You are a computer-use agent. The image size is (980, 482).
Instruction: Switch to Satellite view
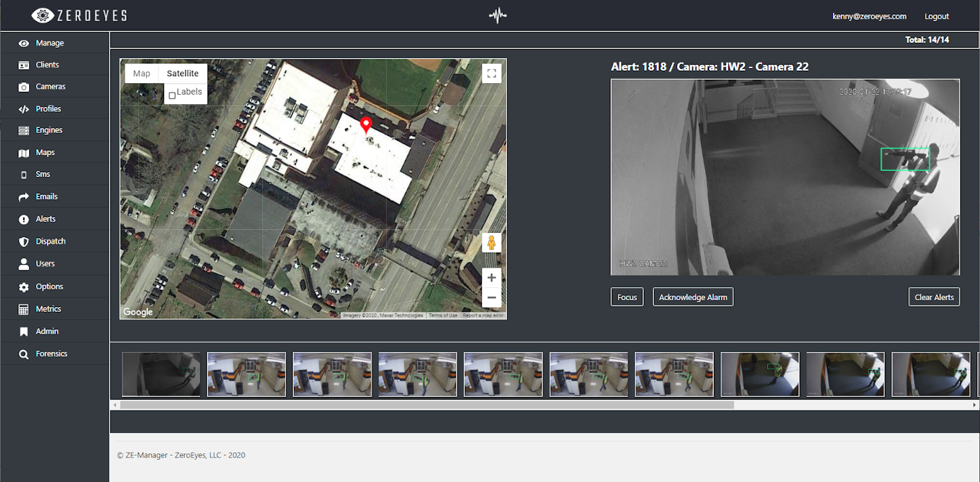tap(182, 73)
